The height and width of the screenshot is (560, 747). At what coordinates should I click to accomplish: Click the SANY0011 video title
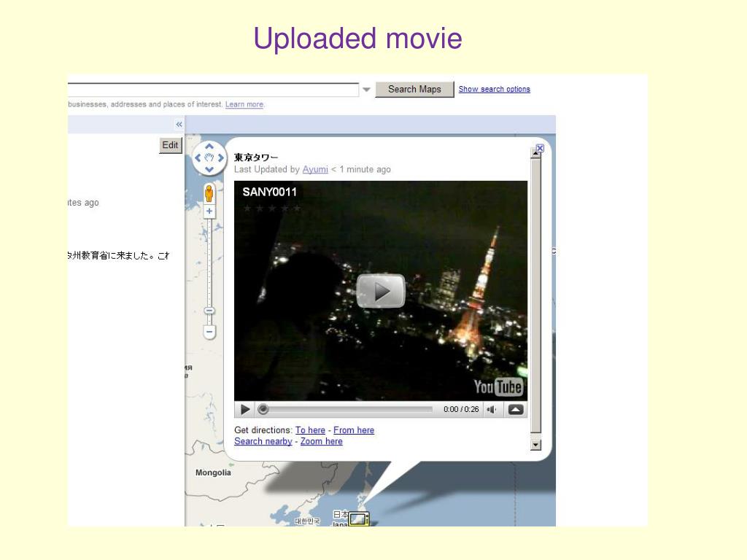click(270, 192)
